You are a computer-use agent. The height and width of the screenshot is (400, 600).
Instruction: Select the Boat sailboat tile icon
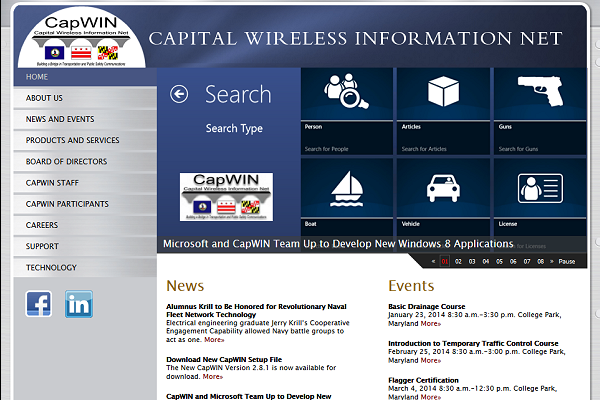347,189
